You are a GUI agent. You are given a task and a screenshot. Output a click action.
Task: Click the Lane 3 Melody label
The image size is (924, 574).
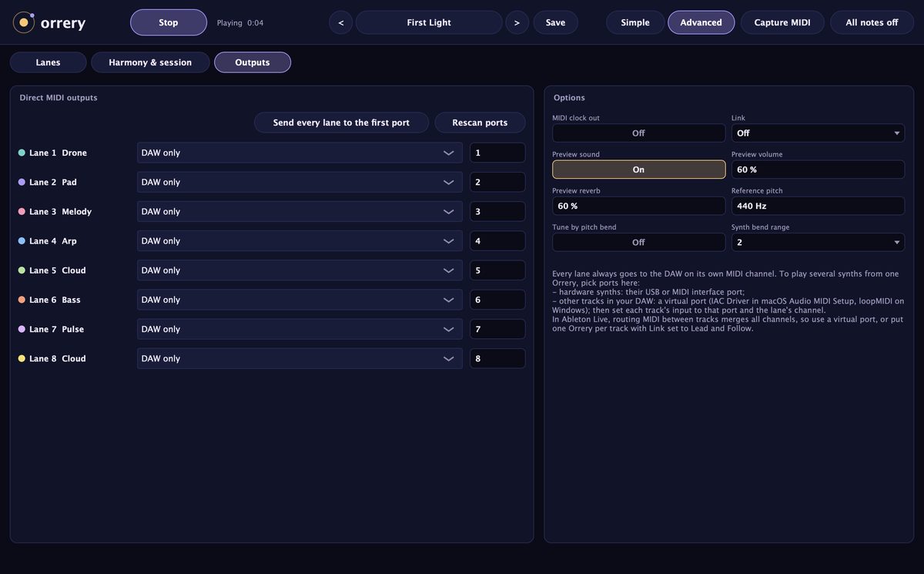[60, 212]
